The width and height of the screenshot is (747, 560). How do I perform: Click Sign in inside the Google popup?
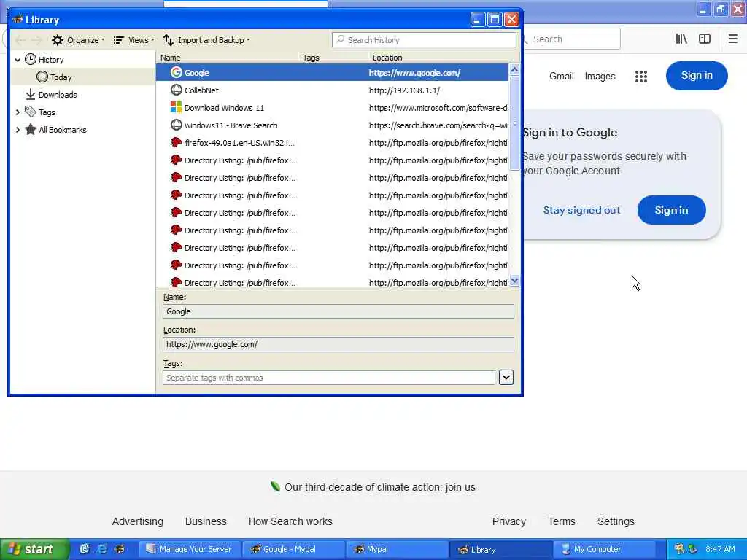[x=671, y=210]
